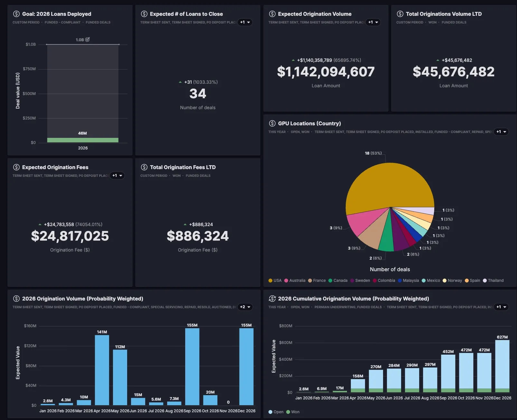The height and width of the screenshot is (420, 517).
Task: Click dollar icon beside Total Originations Volume LTD
Action: point(400,14)
